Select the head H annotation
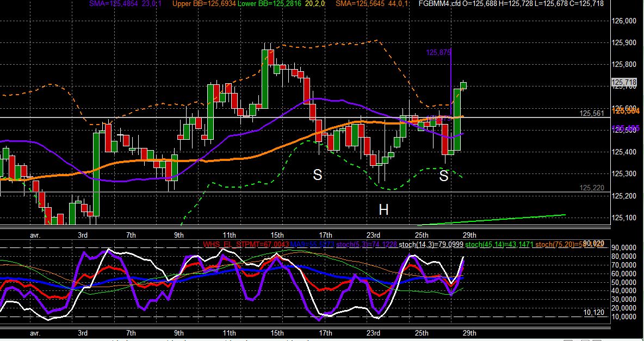The image size is (644, 341). pos(383,210)
